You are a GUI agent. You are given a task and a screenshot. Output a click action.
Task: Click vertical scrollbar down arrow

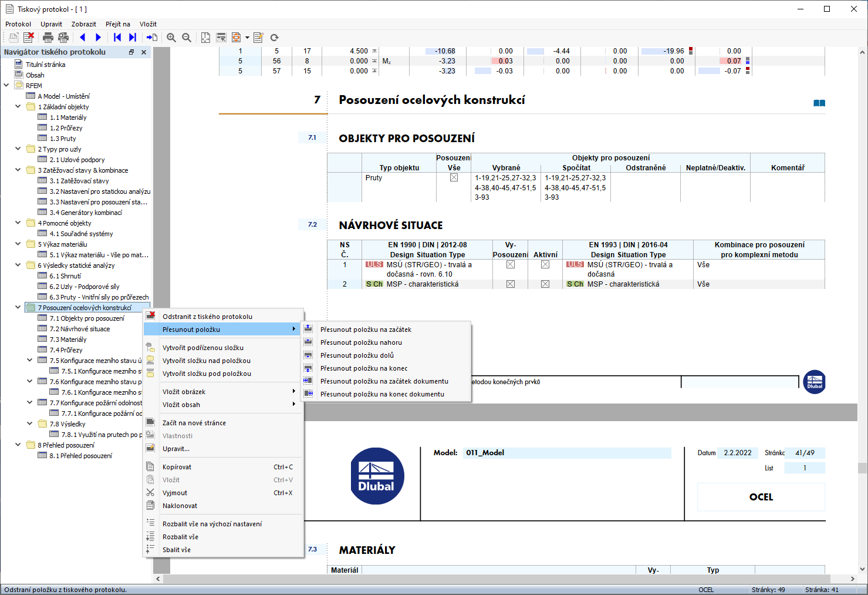(x=862, y=569)
